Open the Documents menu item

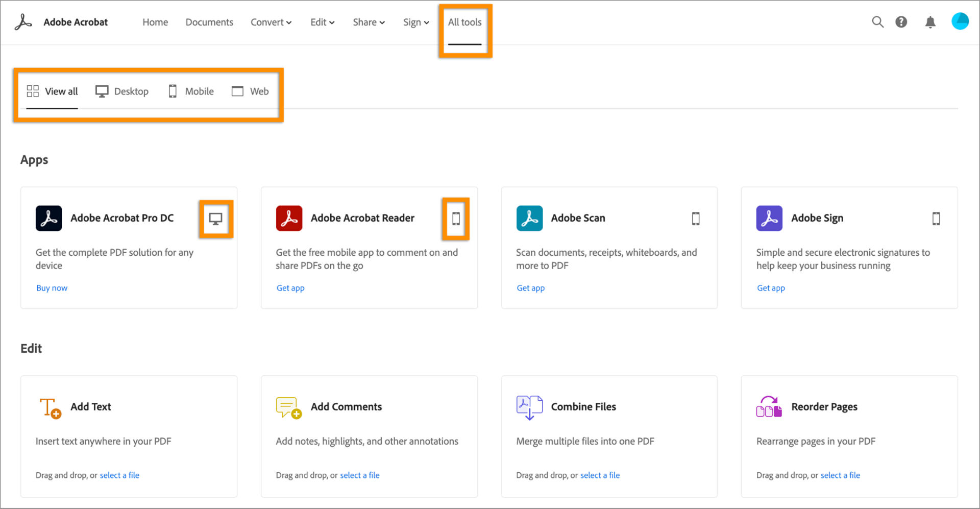[x=209, y=22]
